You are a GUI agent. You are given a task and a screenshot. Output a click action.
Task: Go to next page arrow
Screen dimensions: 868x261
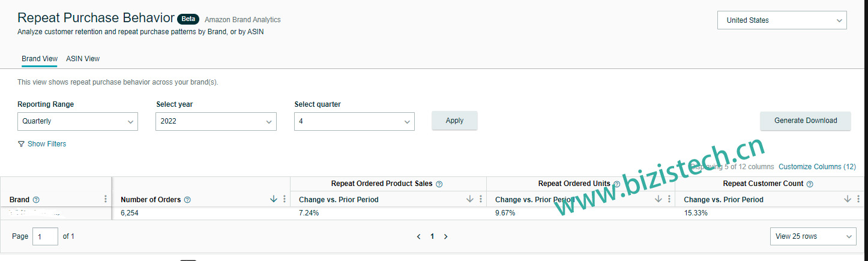pos(445,236)
